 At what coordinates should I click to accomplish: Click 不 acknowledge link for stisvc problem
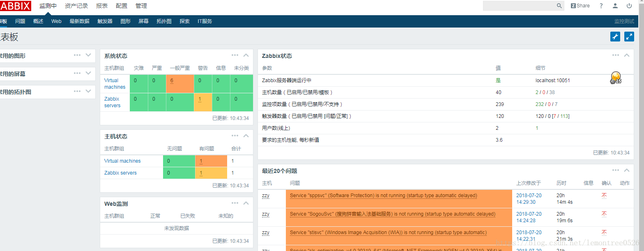[604, 233]
